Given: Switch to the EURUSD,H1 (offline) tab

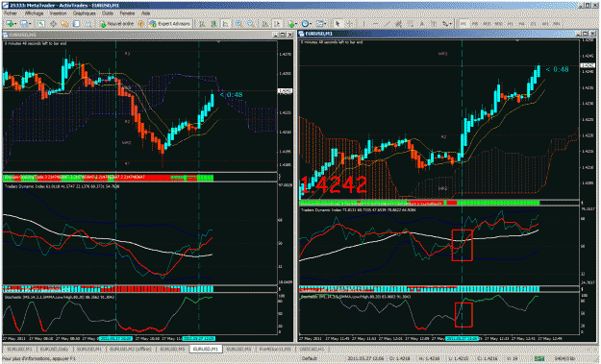Looking at the screenshot, I should coord(131,350).
